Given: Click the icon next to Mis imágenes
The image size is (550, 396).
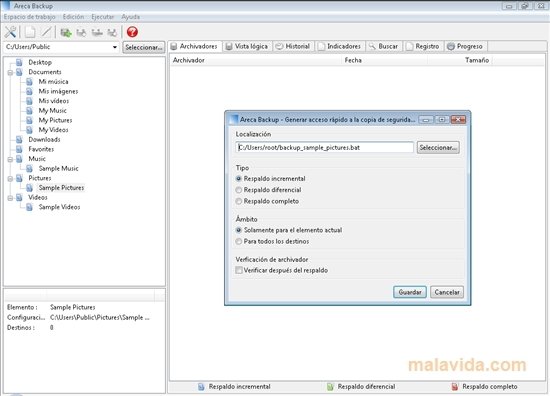Looking at the screenshot, I should pos(29,91).
